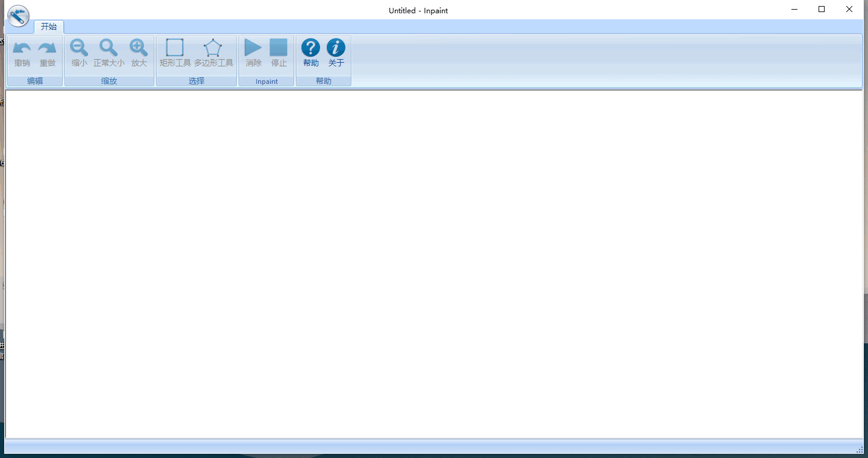Zoom in with the 放大 magnifier

click(x=139, y=53)
